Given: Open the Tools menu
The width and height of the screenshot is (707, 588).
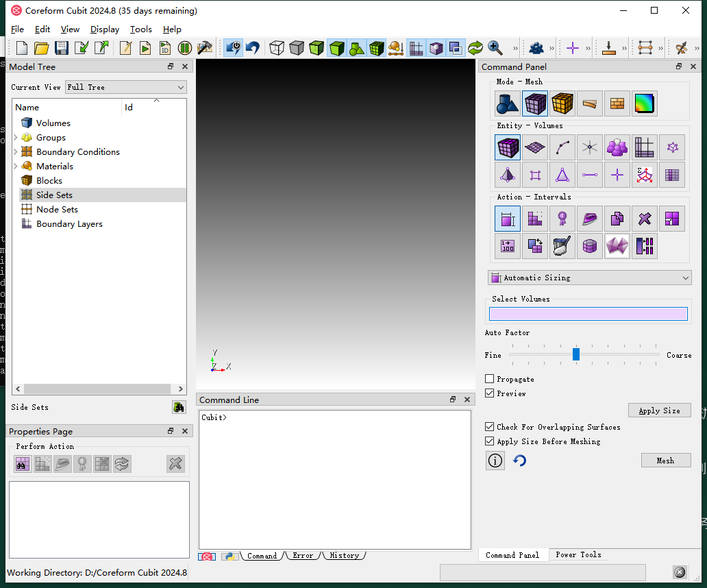Looking at the screenshot, I should [140, 29].
